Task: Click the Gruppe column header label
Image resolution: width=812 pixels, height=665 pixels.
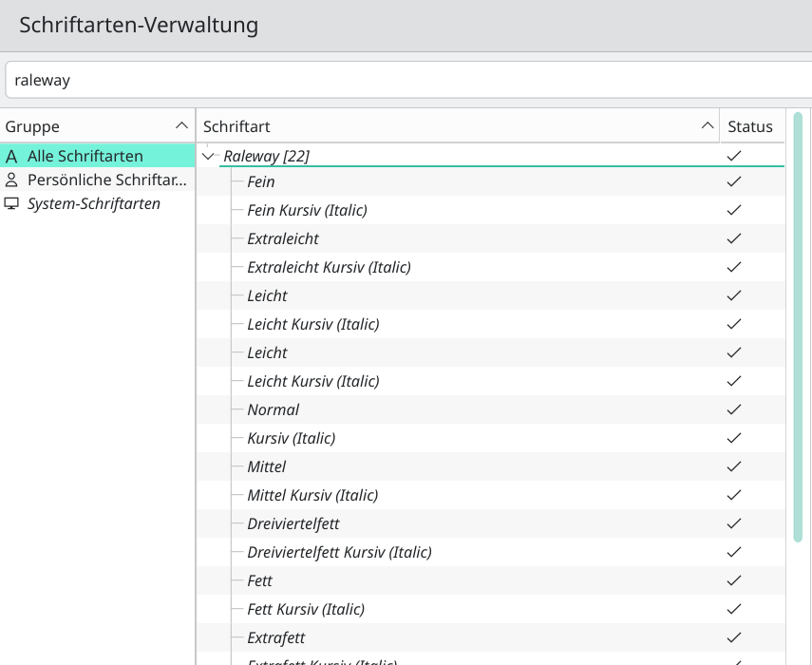Action: pyautogui.click(x=32, y=127)
